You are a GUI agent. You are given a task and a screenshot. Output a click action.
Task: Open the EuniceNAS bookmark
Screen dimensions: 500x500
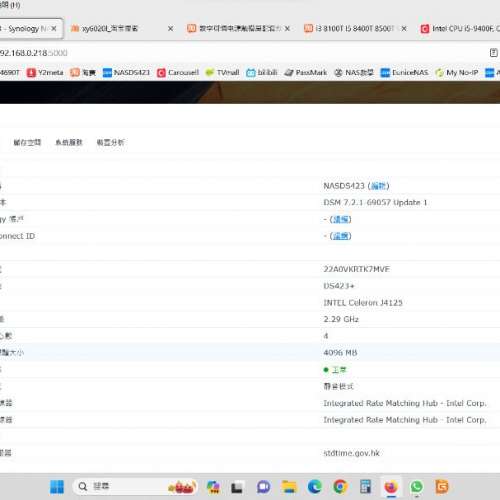[x=404, y=73]
